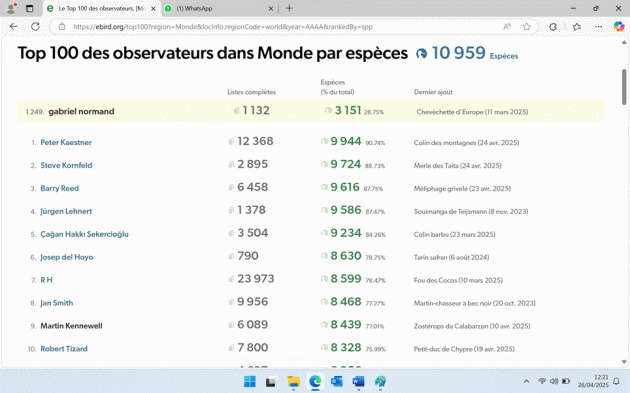The width and height of the screenshot is (630, 393).
Task: Open Barry Reed's profile link
Action: (x=59, y=188)
